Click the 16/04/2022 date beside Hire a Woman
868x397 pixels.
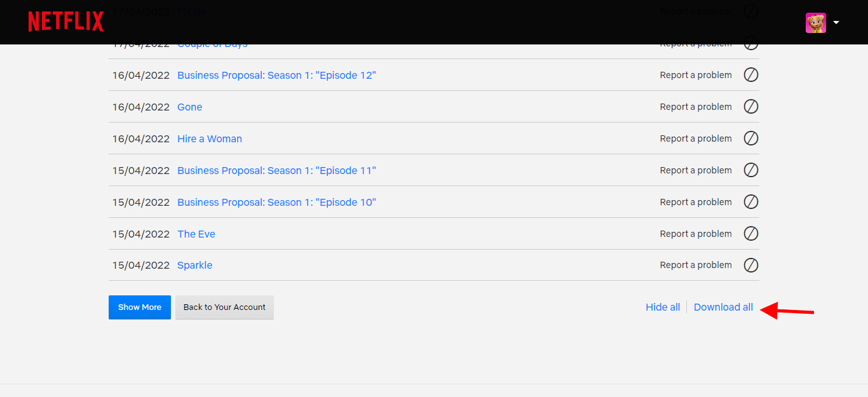[141, 138]
